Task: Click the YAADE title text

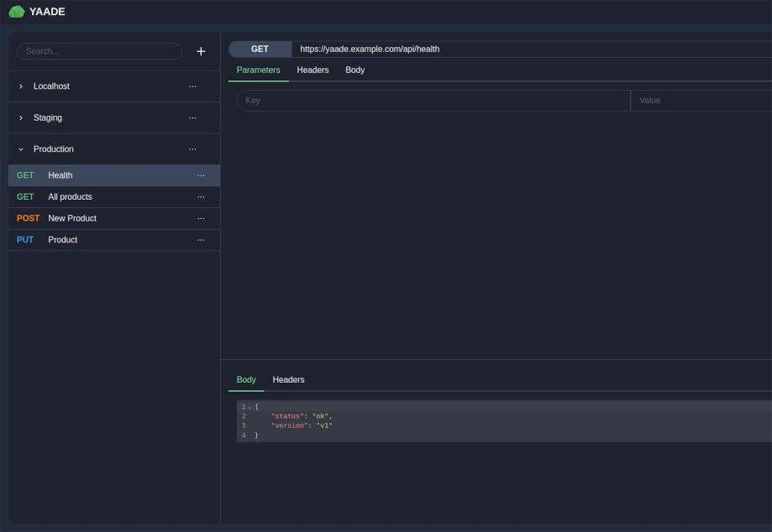Action: pos(47,12)
